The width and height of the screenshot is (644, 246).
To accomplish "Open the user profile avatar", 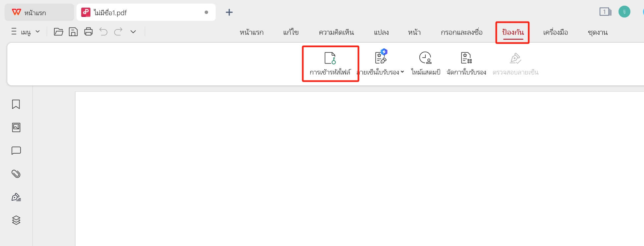I will click(x=625, y=11).
